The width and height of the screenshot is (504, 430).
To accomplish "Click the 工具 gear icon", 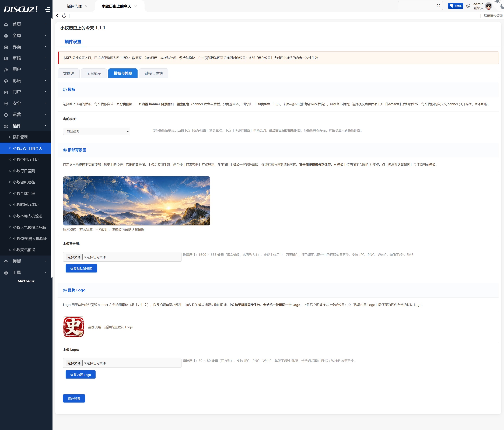I will (6, 273).
